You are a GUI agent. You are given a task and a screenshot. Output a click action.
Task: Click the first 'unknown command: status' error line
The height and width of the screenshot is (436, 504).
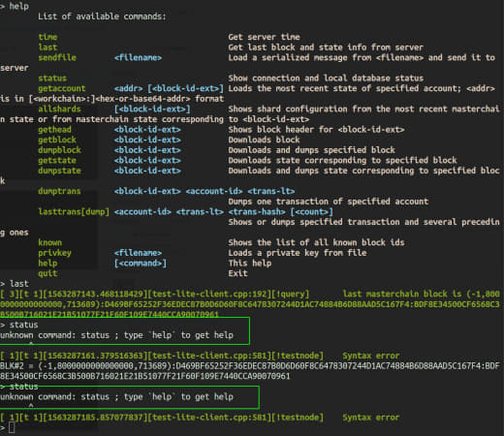coord(116,335)
